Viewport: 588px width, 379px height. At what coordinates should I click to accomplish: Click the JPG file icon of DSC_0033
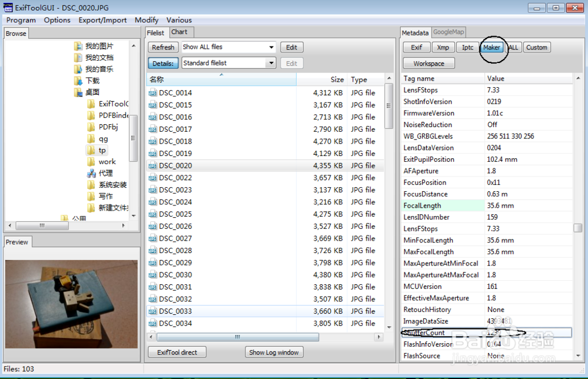coord(152,311)
